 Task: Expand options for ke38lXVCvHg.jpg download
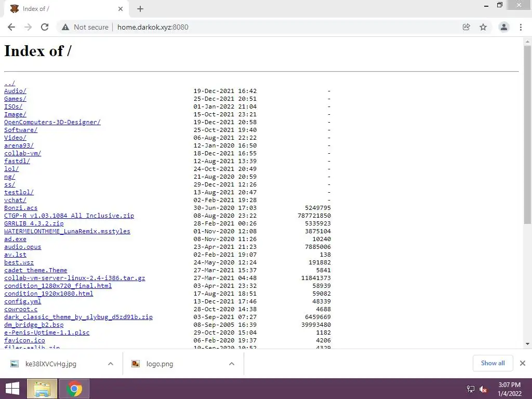(111, 364)
